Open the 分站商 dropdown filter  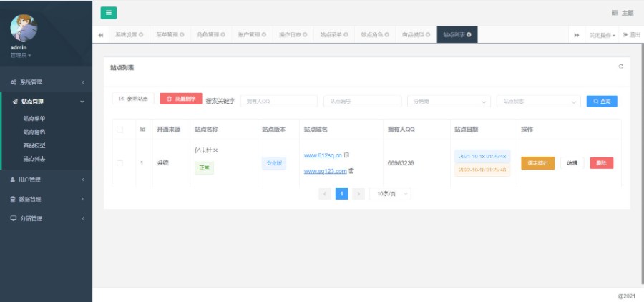448,102
